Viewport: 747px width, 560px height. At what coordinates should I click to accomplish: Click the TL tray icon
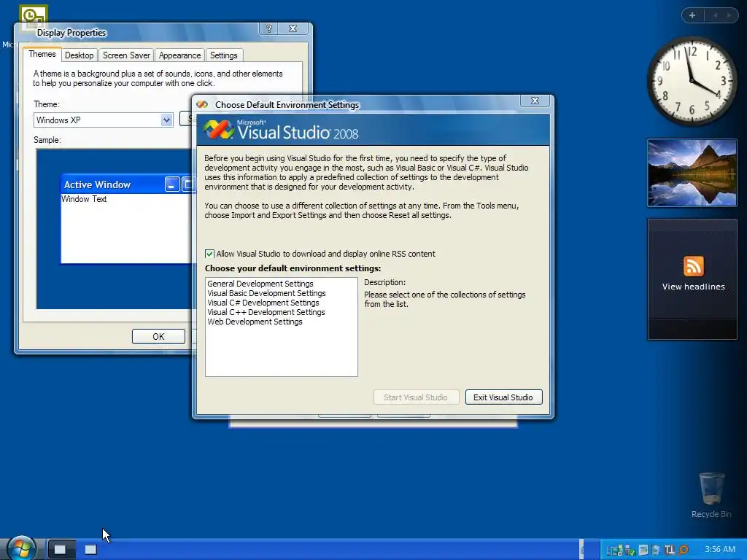tap(670, 550)
